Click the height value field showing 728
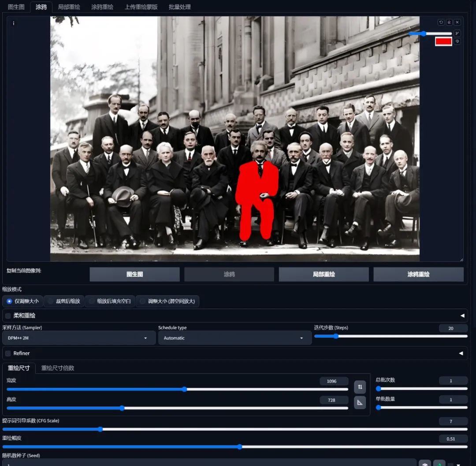Screen dimensions: 476x466 [x=334, y=400]
